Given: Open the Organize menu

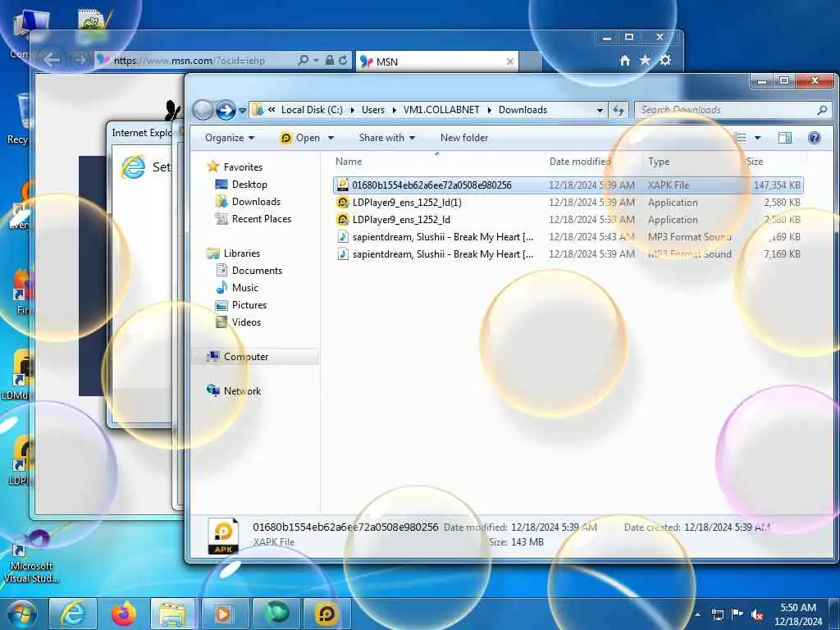Looking at the screenshot, I should pos(230,138).
